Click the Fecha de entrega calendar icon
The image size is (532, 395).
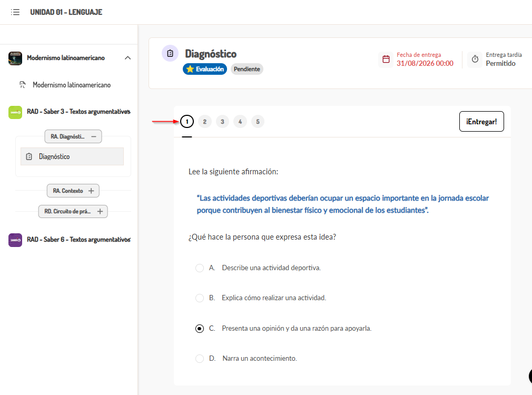coord(386,59)
